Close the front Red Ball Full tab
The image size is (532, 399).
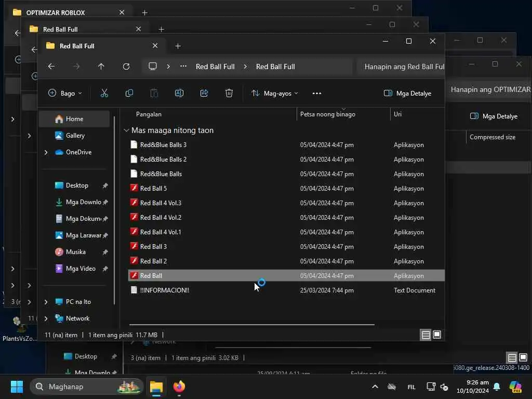[155, 46]
